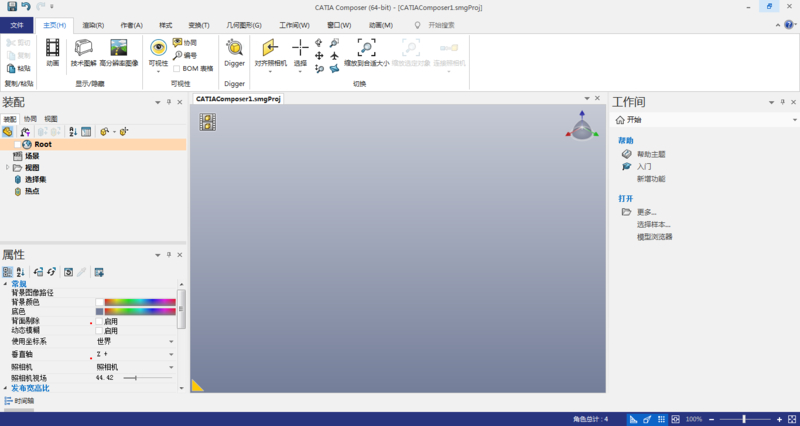Collapse the 发布宽高比 section
The height and width of the screenshot is (426, 800).
(x=6, y=388)
